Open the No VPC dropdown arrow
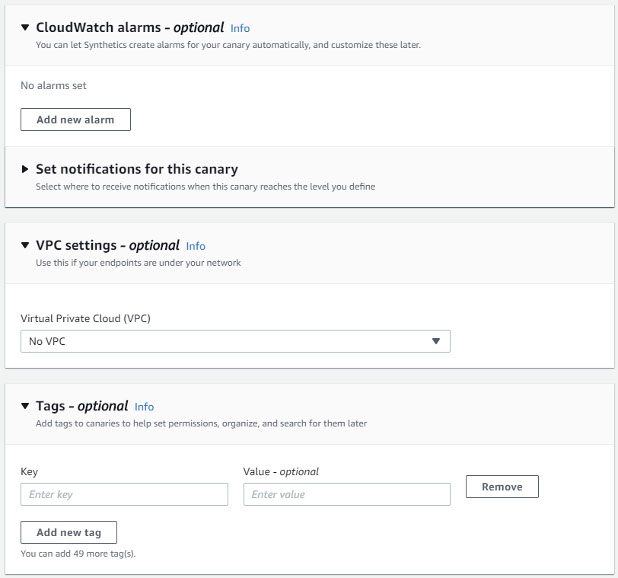This screenshot has height=578, width=618. [x=435, y=341]
